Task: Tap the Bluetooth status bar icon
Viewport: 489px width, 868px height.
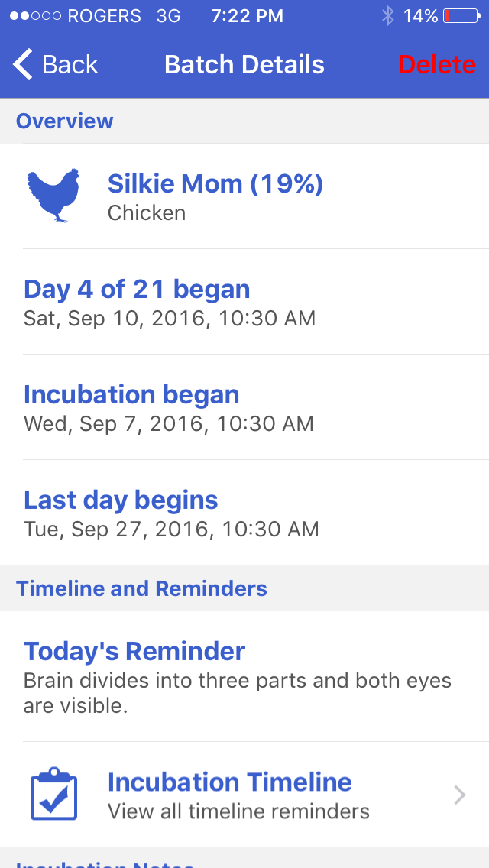Action: pyautogui.click(x=387, y=16)
